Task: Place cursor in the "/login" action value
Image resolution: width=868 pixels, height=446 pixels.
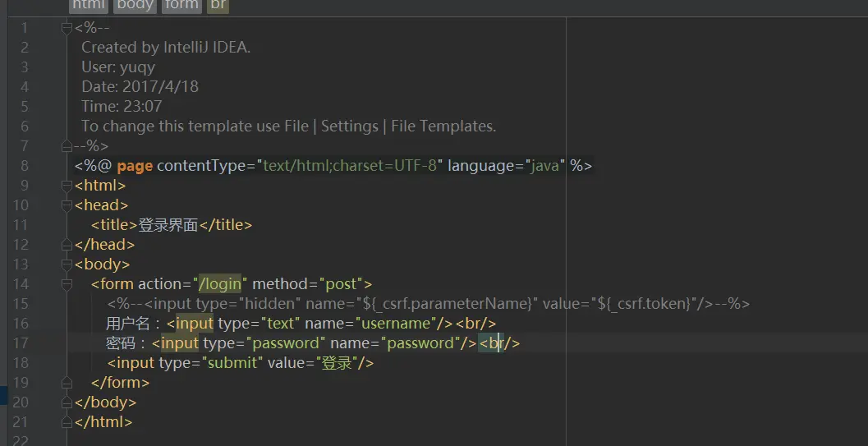Action: coord(220,284)
